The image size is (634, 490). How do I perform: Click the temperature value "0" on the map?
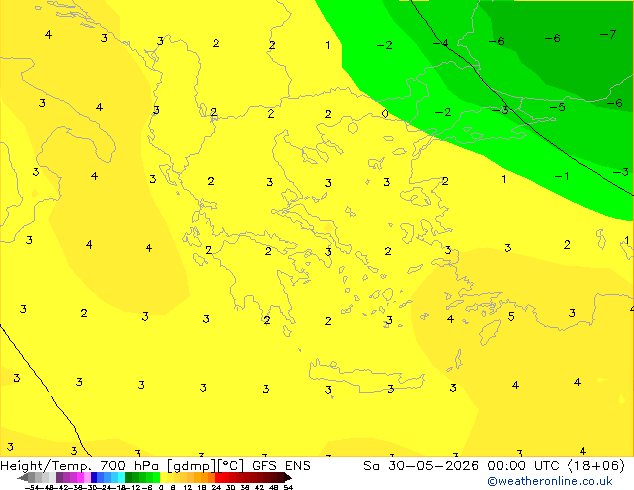[x=385, y=114]
